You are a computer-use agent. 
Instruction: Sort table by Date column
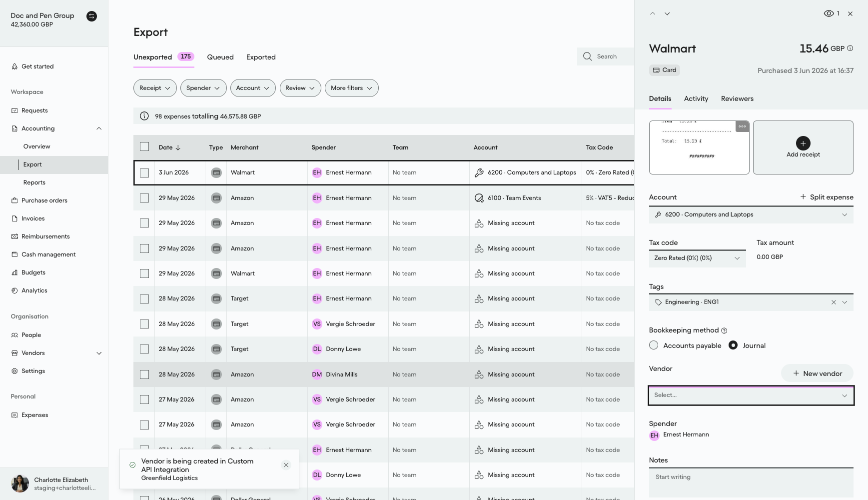point(169,147)
